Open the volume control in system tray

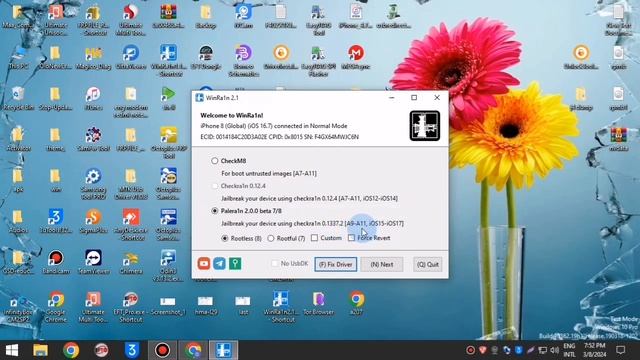click(x=554, y=350)
